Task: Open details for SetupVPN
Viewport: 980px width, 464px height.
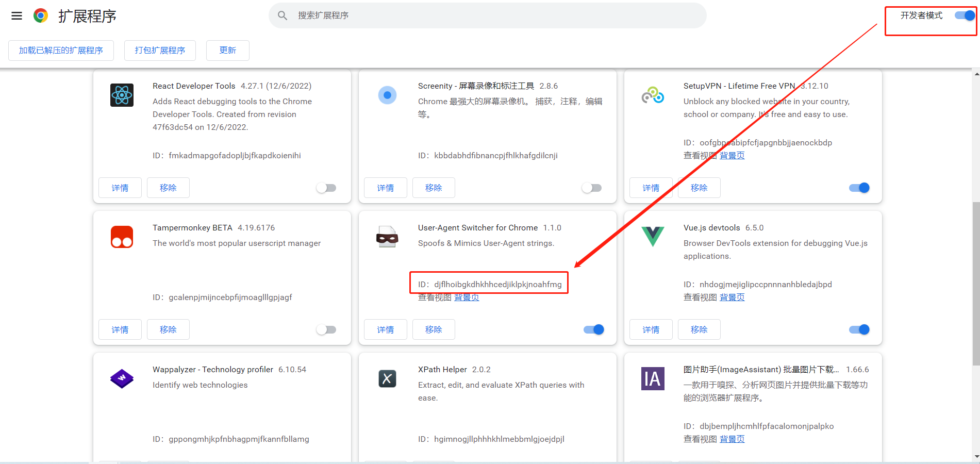Action: pos(651,188)
